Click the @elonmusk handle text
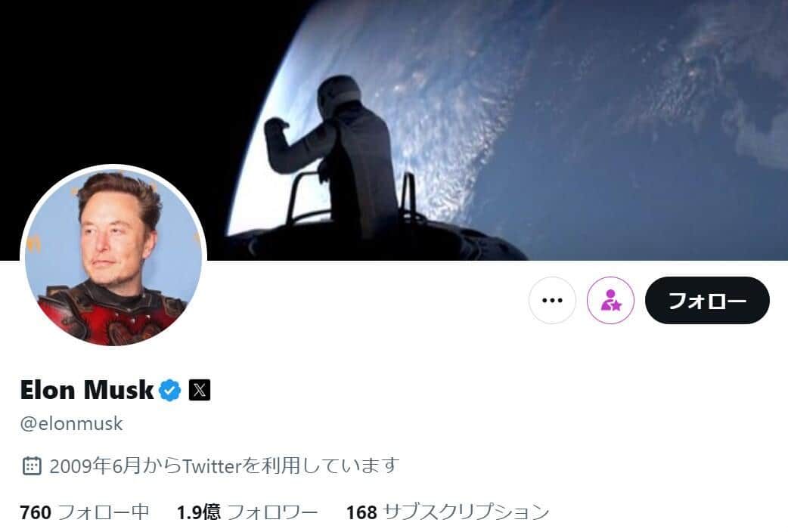The height and width of the screenshot is (532, 788). (71, 423)
